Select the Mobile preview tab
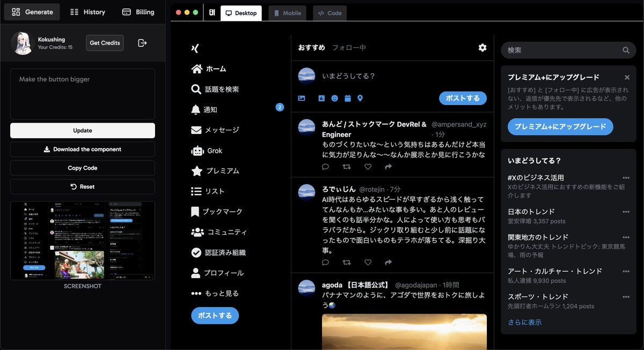The width and height of the screenshot is (644, 350). pyautogui.click(x=287, y=13)
